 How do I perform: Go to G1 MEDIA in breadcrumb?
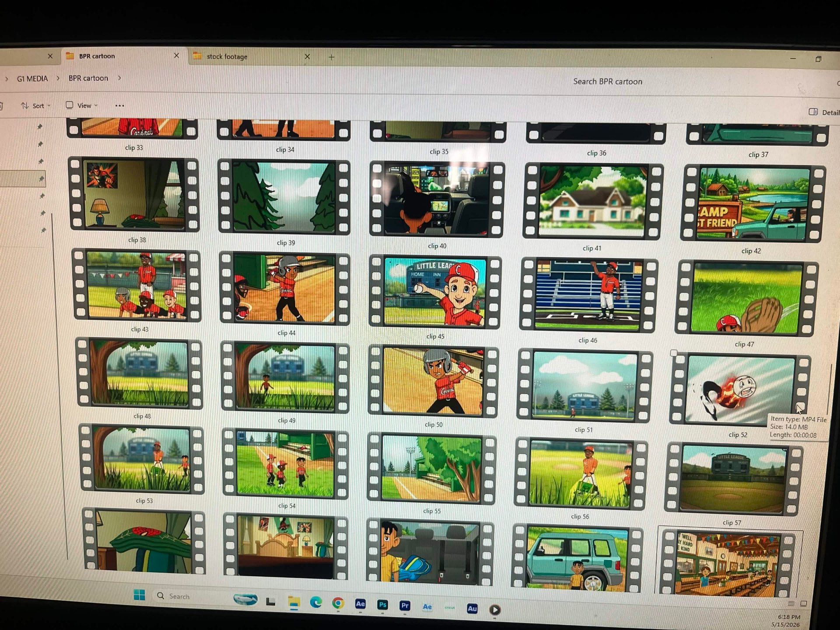coord(32,79)
